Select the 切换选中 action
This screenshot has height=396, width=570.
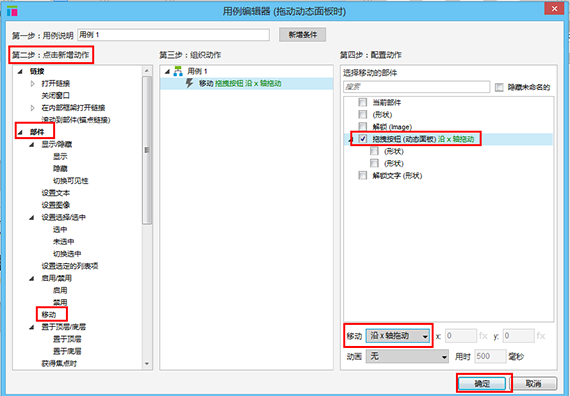pos(67,254)
